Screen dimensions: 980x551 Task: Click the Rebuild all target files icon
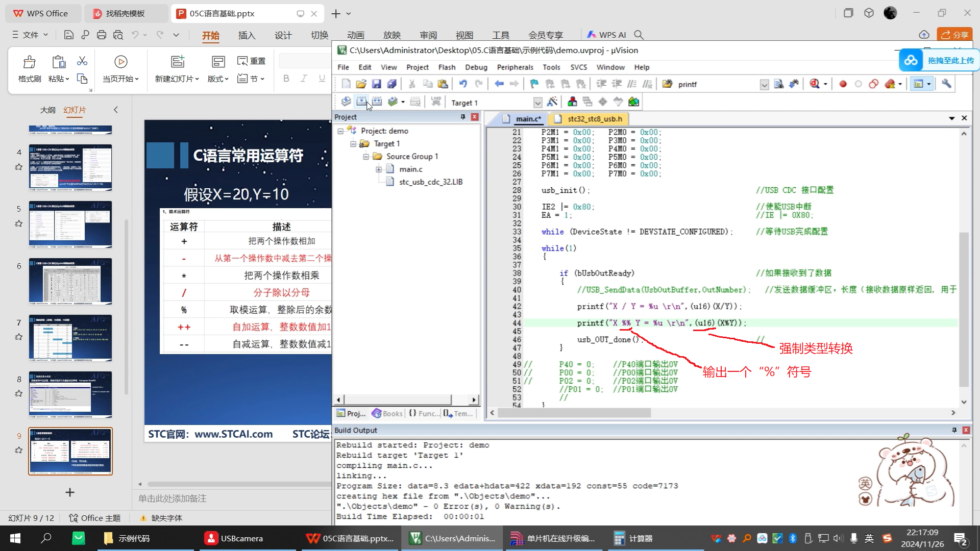tap(377, 102)
